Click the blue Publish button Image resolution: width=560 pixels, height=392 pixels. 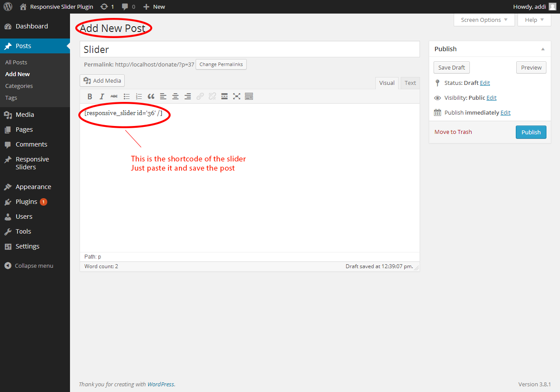[531, 132]
